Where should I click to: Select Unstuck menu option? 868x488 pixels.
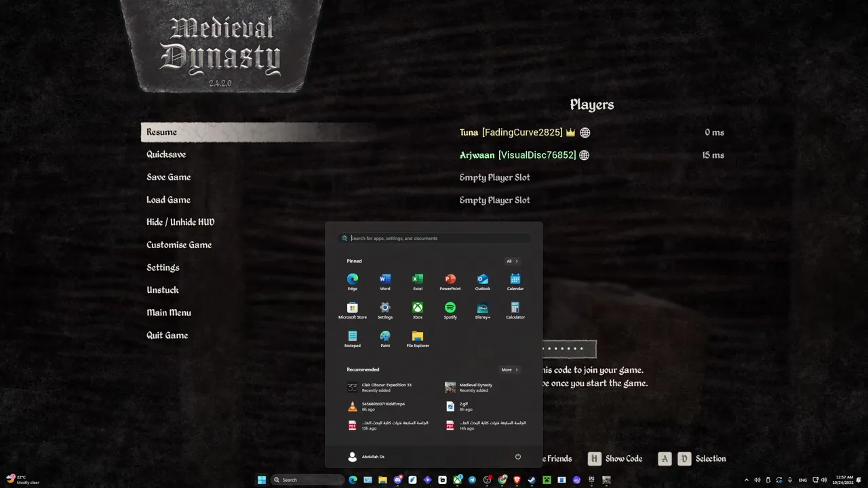point(163,290)
